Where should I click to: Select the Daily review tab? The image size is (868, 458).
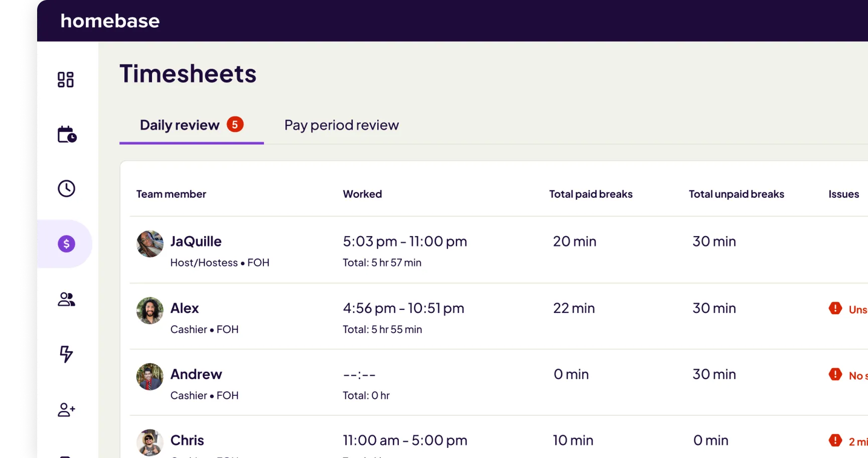[180, 125]
